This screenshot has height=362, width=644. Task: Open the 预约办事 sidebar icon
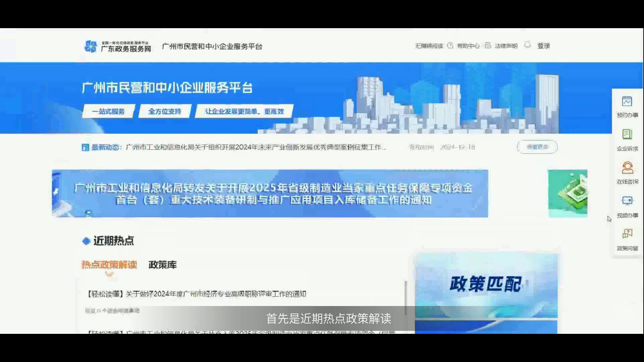tap(627, 101)
